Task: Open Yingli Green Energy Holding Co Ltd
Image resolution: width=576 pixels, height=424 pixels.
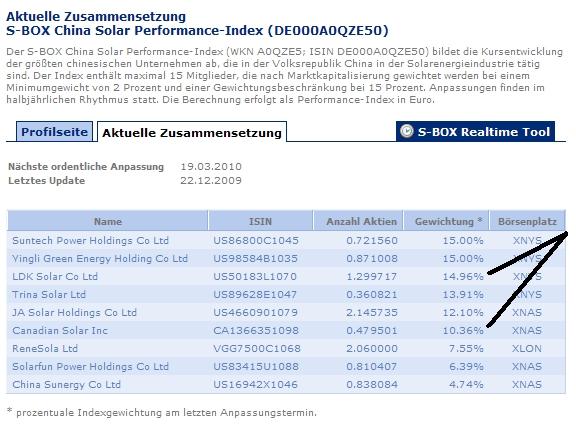Action: pyautogui.click(x=100, y=259)
